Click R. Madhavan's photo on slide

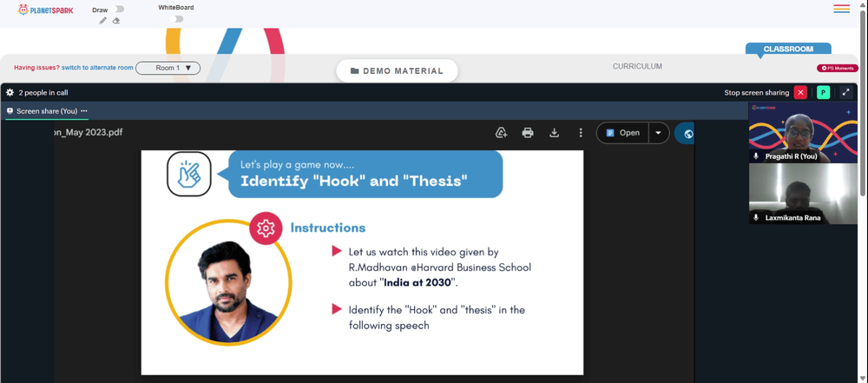(x=228, y=282)
